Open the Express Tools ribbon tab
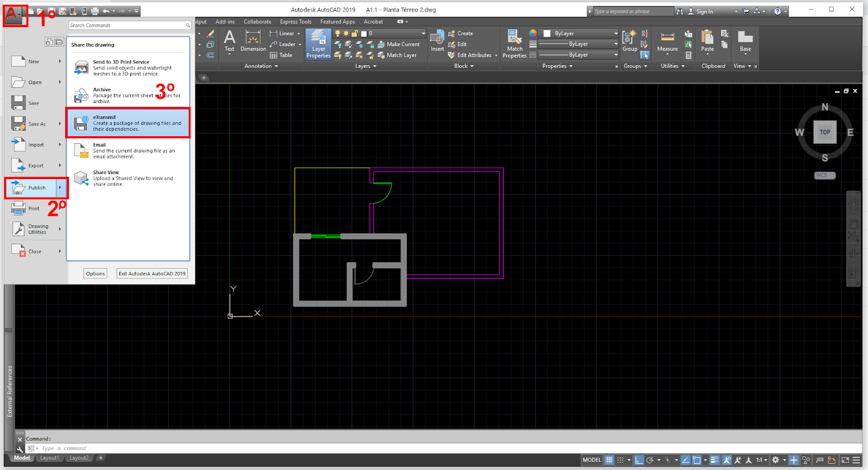Screen dimensions: 868x470 point(296,22)
